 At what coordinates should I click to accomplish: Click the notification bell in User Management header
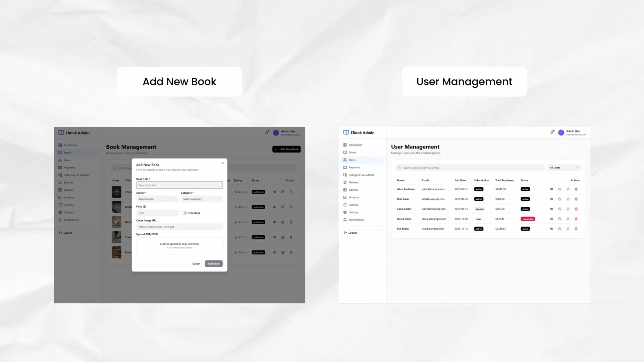(552, 133)
